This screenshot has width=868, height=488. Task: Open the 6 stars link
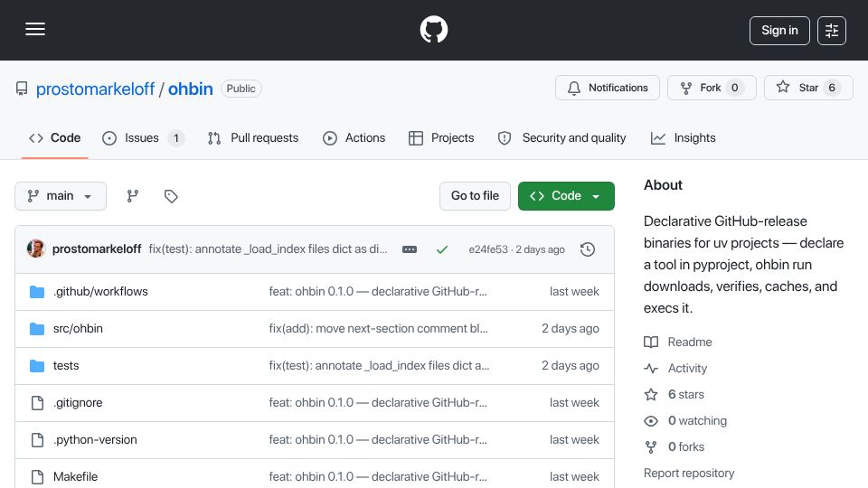686,395
